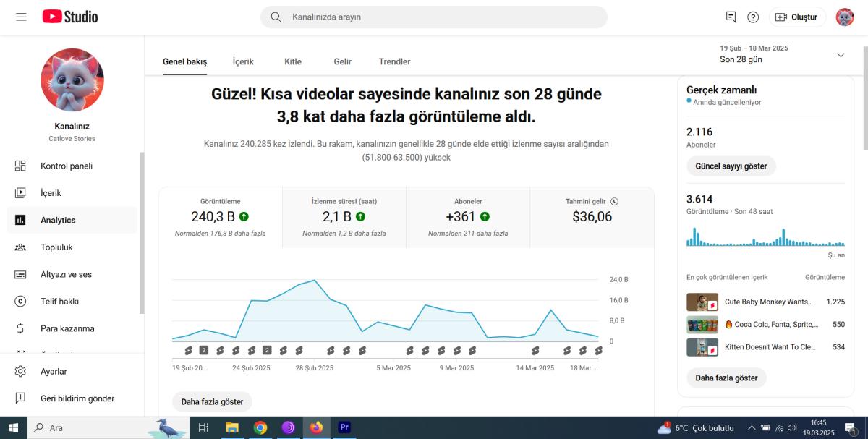Open Topluluk section in sidebar

(72, 247)
